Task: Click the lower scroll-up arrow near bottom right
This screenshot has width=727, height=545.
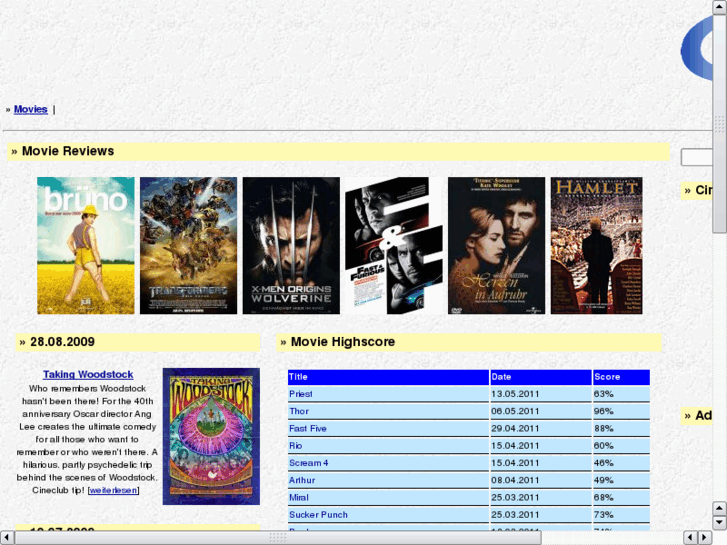Action: coord(719,509)
